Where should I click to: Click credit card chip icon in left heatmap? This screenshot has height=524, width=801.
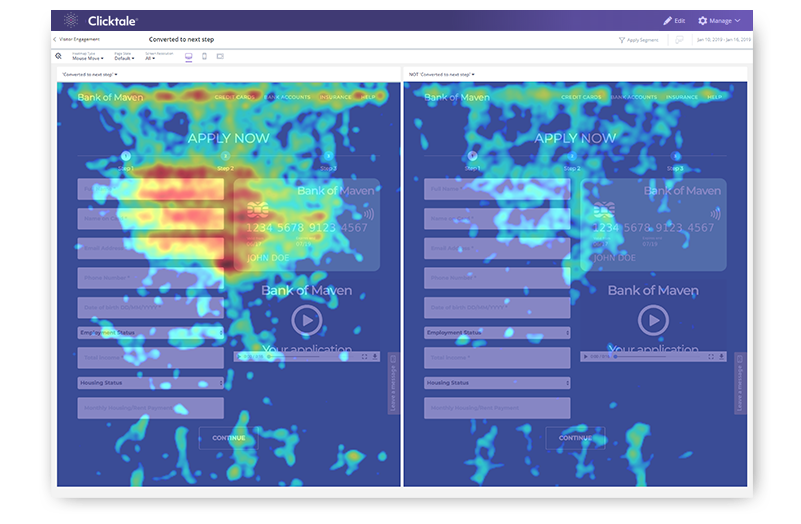[x=257, y=209]
